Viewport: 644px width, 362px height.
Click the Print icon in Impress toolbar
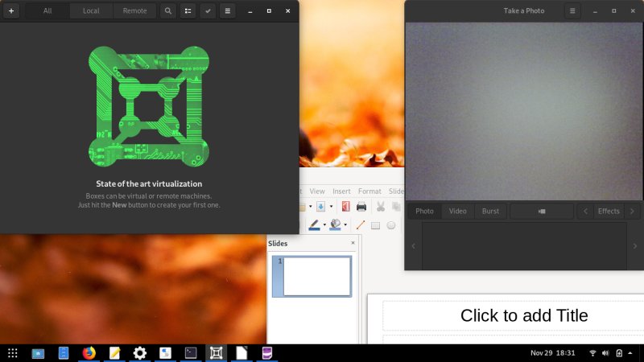click(x=361, y=207)
